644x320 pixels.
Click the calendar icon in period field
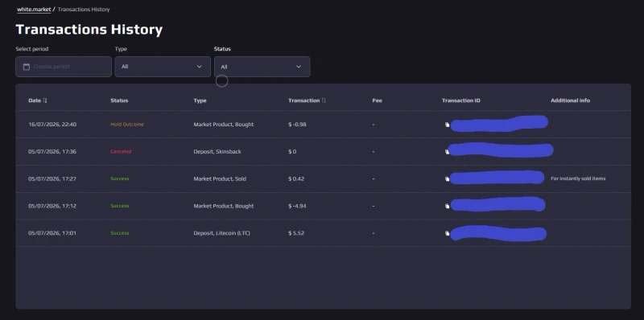coord(27,67)
